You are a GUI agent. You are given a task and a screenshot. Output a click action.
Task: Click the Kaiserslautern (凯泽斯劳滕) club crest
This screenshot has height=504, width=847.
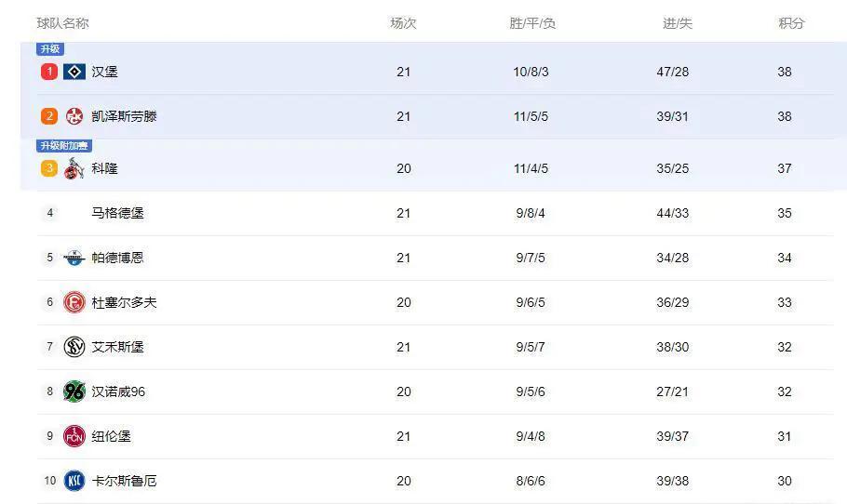(x=74, y=116)
